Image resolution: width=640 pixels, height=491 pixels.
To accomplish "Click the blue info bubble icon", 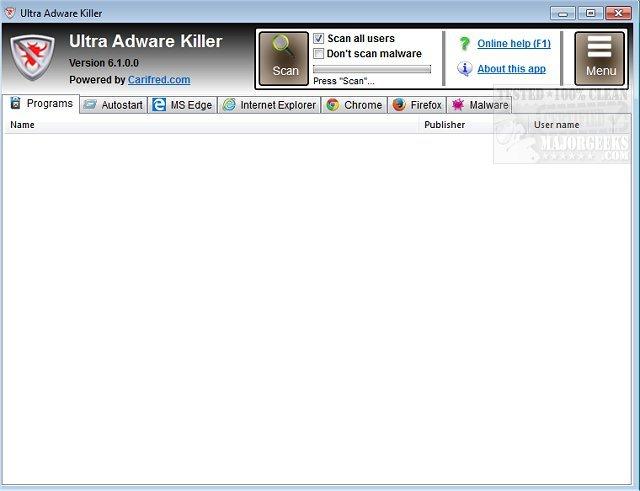I will point(464,69).
